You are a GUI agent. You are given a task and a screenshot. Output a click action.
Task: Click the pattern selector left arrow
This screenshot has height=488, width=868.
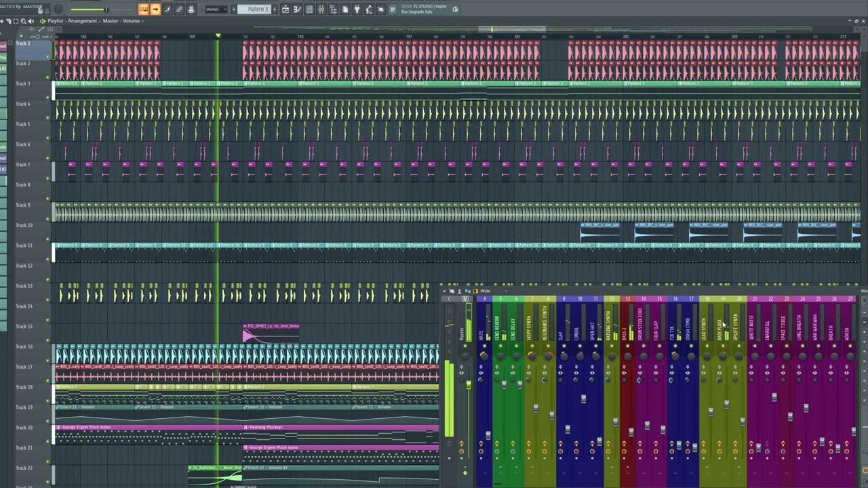[x=234, y=9]
